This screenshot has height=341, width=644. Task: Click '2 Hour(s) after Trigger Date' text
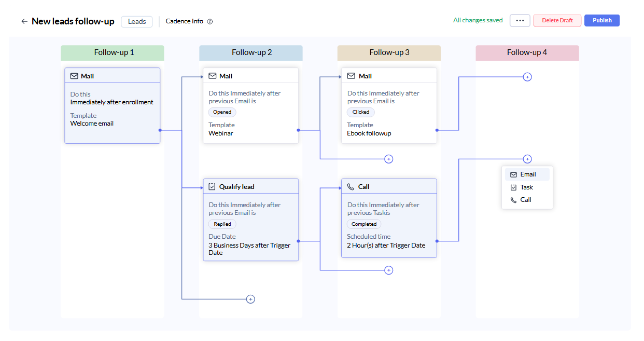(386, 245)
